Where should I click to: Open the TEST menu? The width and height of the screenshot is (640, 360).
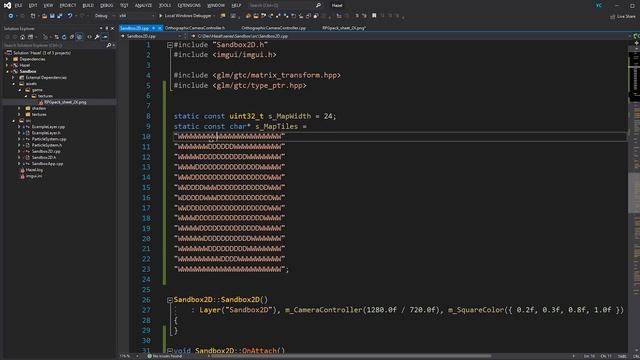[x=124, y=5]
